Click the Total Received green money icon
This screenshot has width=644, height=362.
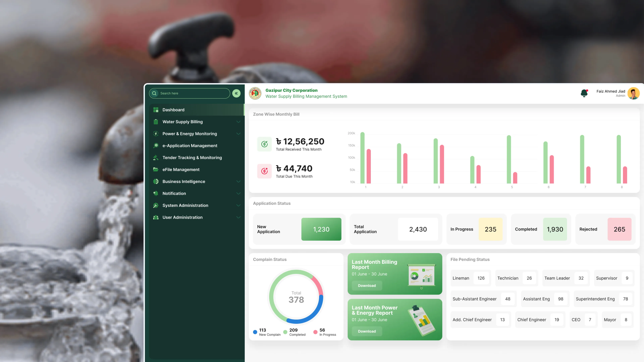(x=264, y=144)
